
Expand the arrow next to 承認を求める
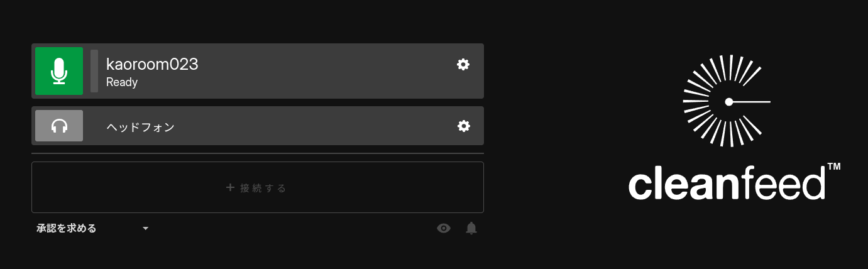146,228
